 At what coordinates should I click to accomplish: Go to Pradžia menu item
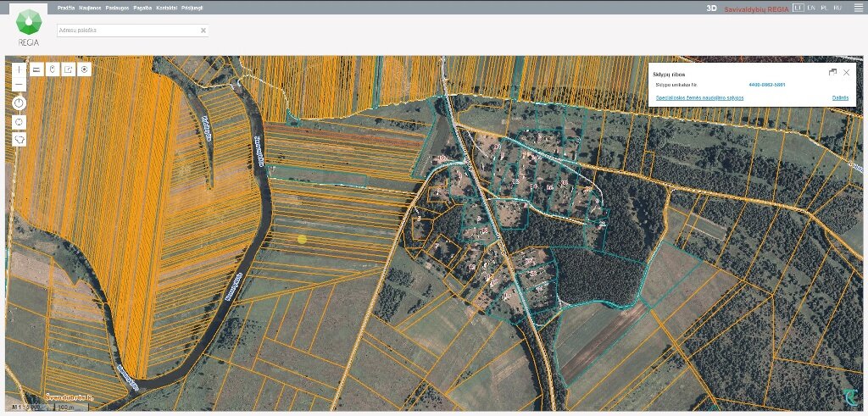pyautogui.click(x=66, y=8)
